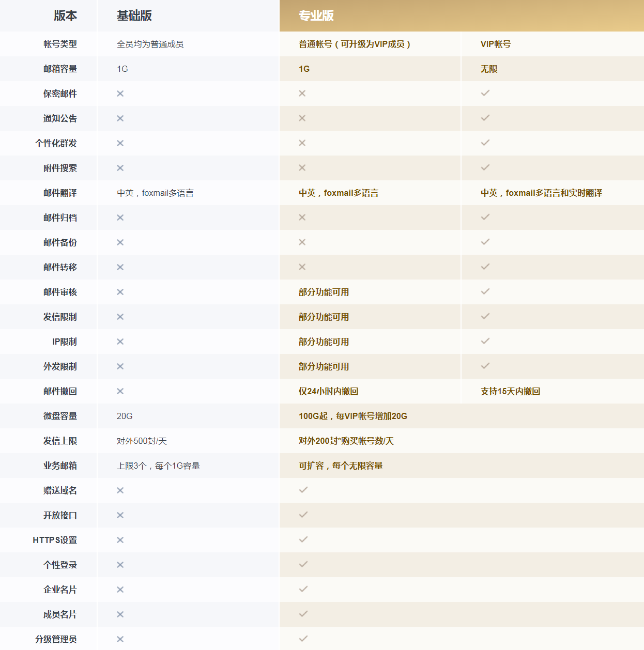Click the 微盘容量 row label
This screenshot has width=644, height=650.
tap(60, 416)
